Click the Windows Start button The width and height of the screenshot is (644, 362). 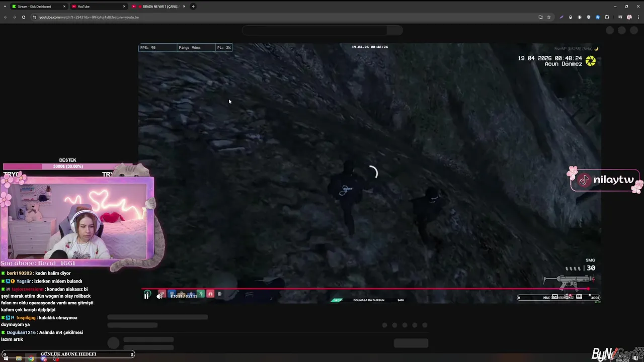click(x=5, y=358)
